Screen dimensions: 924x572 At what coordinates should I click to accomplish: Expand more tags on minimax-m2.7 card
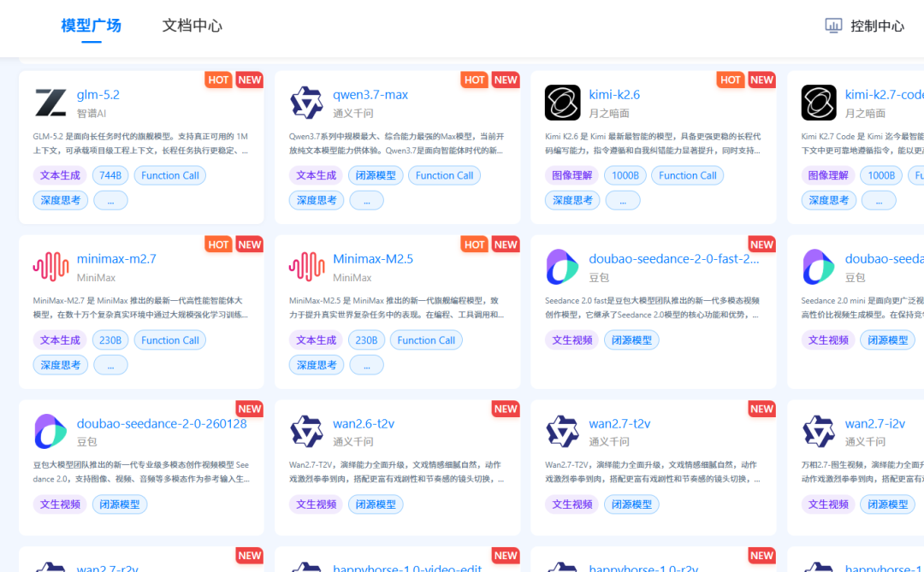(x=110, y=364)
